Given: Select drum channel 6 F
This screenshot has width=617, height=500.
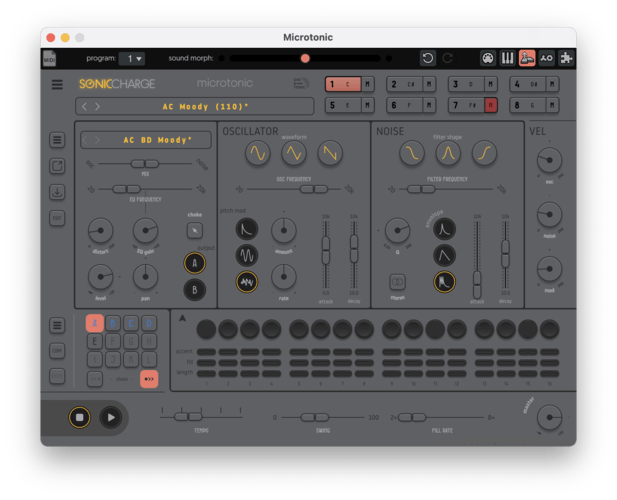Looking at the screenshot, I should point(405,105).
